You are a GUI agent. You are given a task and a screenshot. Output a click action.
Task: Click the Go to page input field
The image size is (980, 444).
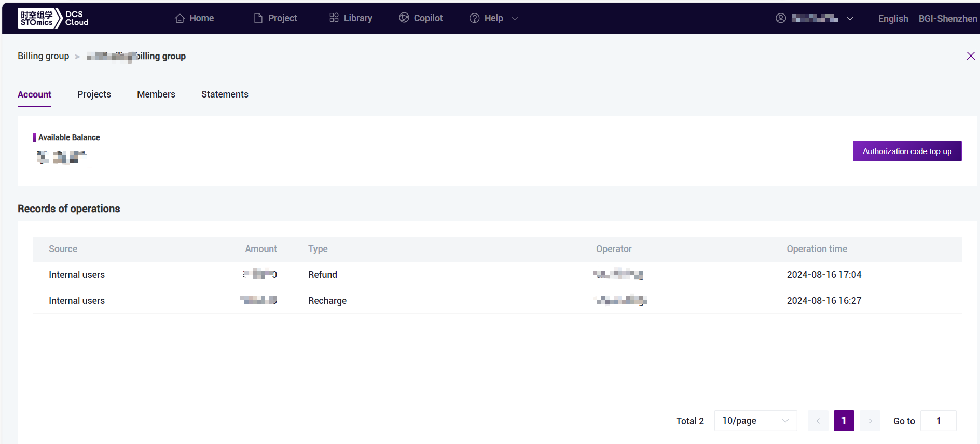click(938, 421)
